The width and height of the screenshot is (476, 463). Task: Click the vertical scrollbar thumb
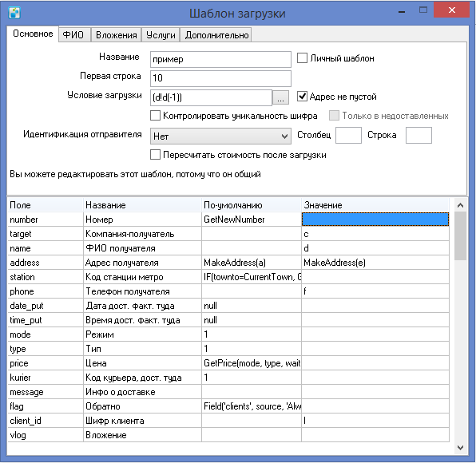click(x=460, y=235)
